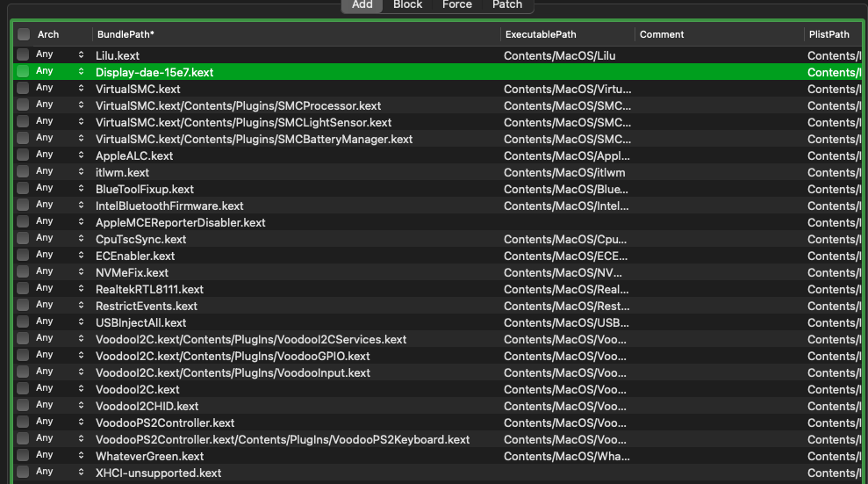This screenshot has width=868, height=484.
Task: Open Arch dropdown for RealtekRTL8111.kext
Action: 60,288
